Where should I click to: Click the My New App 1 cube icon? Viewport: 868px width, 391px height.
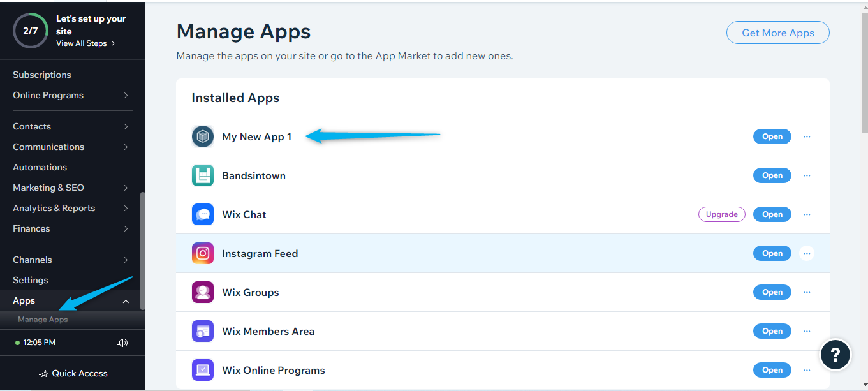(203, 136)
